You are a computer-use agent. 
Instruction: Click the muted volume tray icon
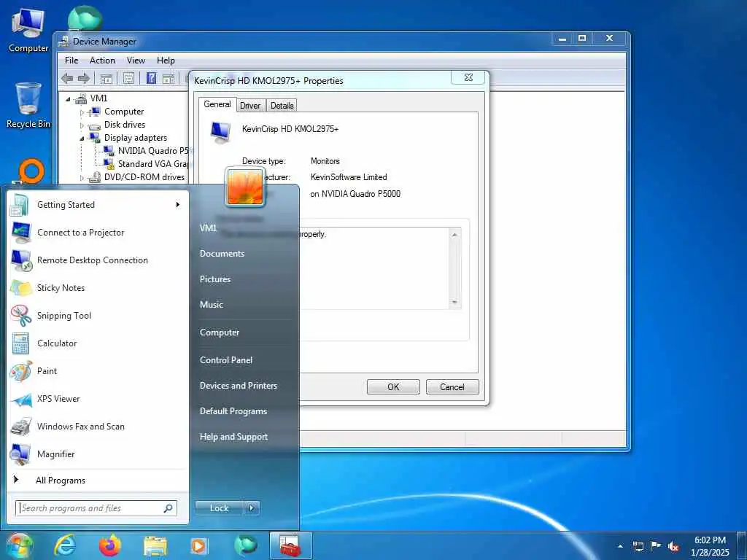point(673,546)
